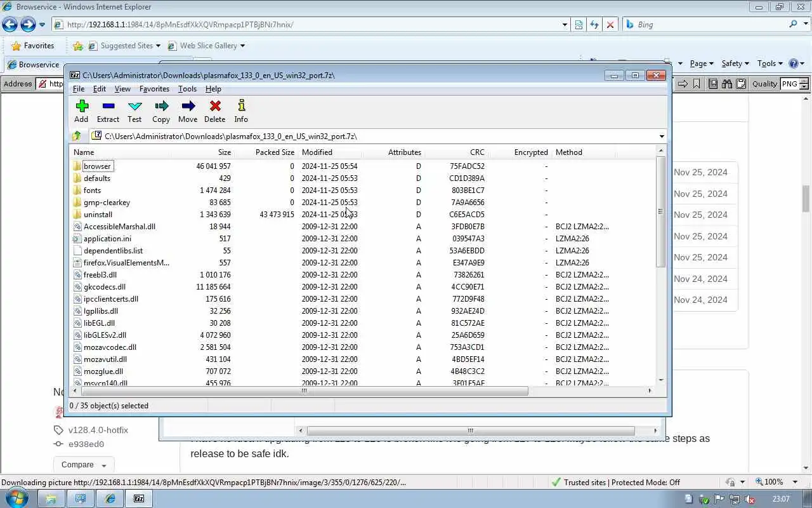The image size is (812, 508).
Task: Open the File menu in 7-Zip
Action: tap(78, 89)
